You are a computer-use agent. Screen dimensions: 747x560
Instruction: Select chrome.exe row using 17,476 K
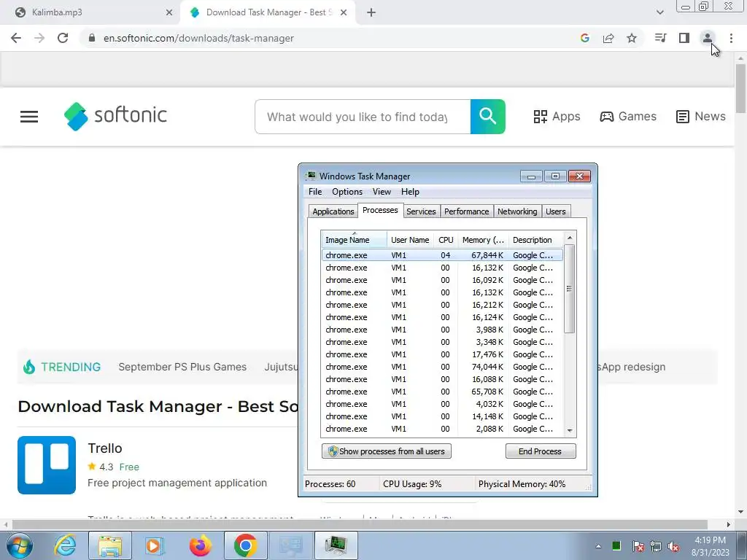pos(442,354)
